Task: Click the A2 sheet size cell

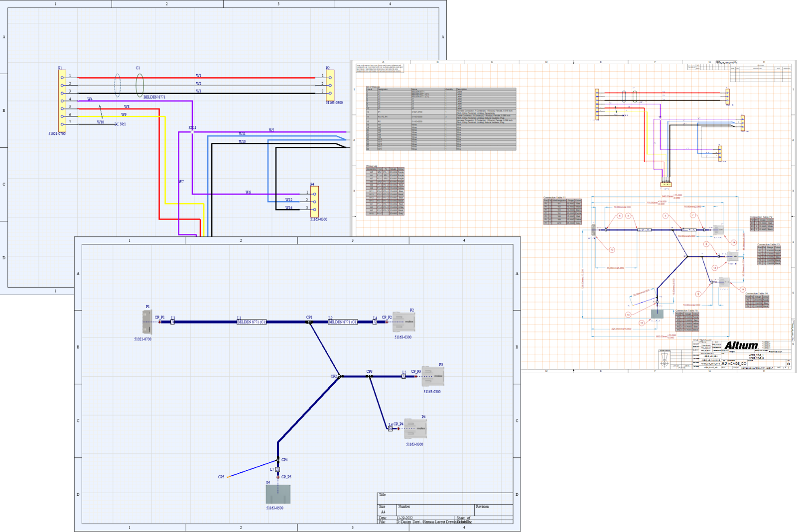Action: 725,364
